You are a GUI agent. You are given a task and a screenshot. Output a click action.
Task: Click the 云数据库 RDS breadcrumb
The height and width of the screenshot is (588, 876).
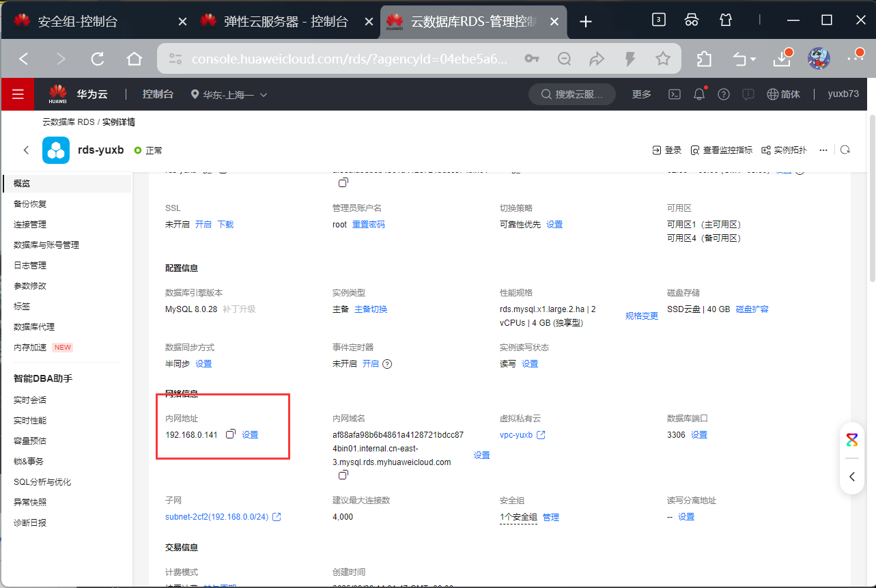point(68,122)
